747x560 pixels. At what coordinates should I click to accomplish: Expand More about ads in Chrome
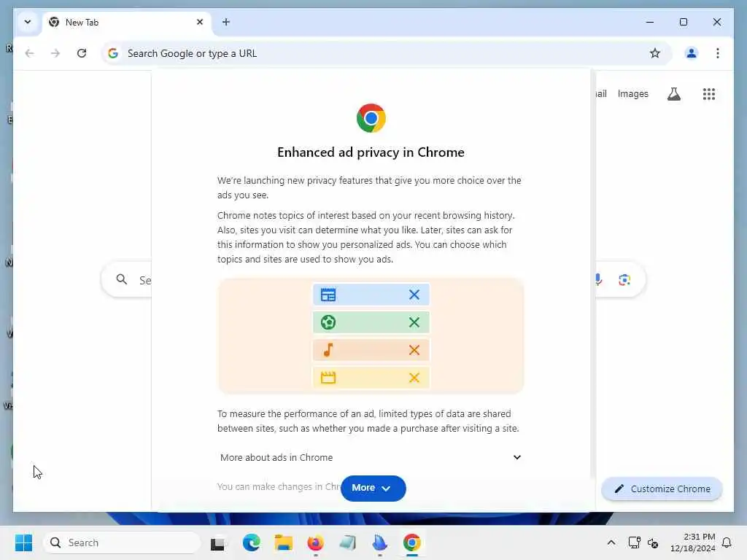pyautogui.click(x=371, y=457)
